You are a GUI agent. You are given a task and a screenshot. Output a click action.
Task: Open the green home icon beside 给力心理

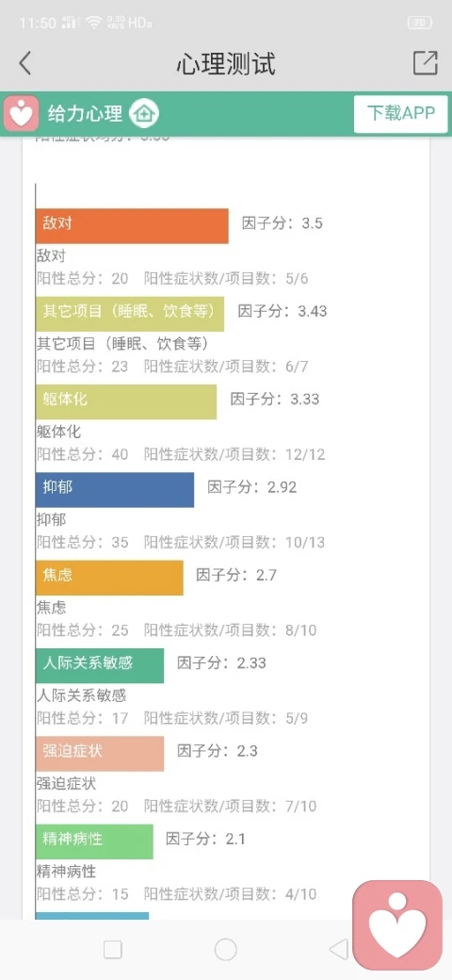click(x=144, y=114)
